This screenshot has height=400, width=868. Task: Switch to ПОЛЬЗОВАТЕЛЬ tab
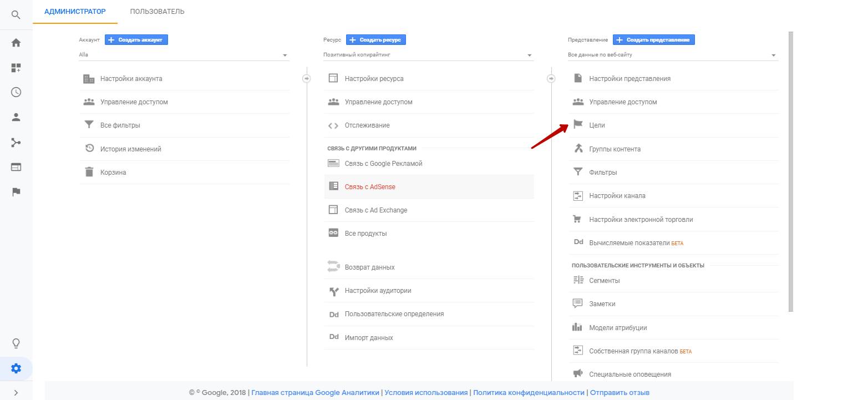click(158, 12)
